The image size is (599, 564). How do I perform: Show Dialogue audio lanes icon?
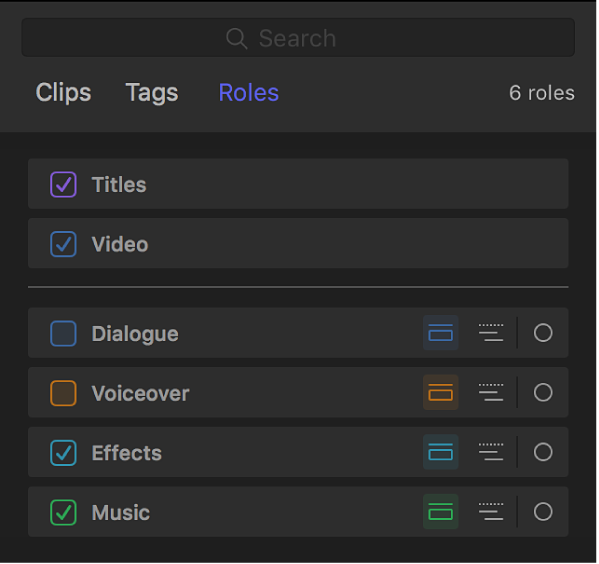point(442,334)
